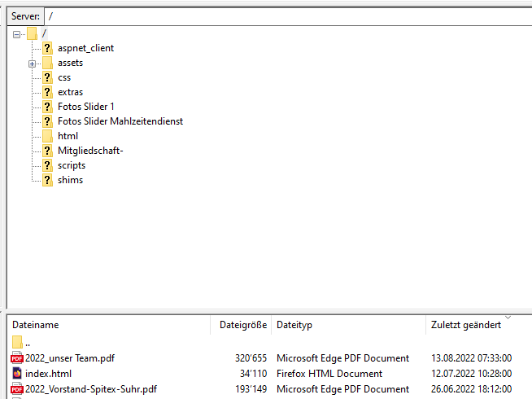The image size is (532, 399).
Task: Click PDF icon of 2022_unser Team.pdf
Action: pyautogui.click(x=17, y=358)
